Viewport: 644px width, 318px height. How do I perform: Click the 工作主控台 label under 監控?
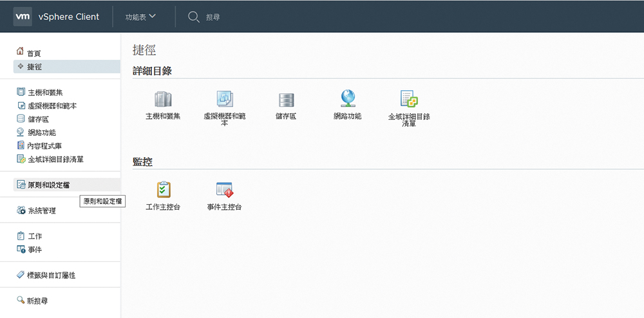coord(163,207)
